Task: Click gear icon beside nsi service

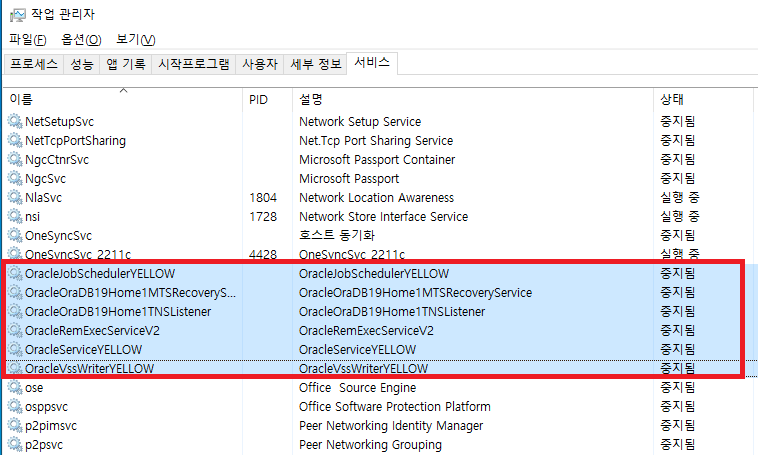Action: click(15, 216)
